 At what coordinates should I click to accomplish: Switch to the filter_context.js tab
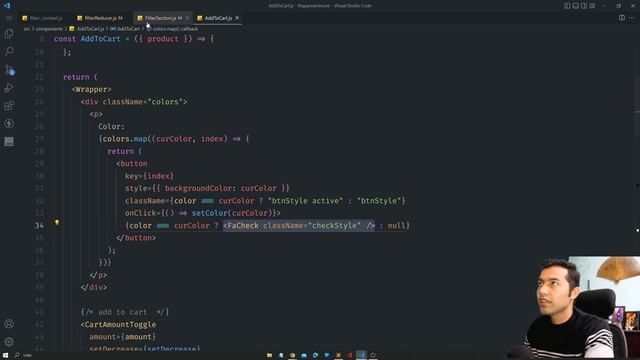[x=46, y=18]
